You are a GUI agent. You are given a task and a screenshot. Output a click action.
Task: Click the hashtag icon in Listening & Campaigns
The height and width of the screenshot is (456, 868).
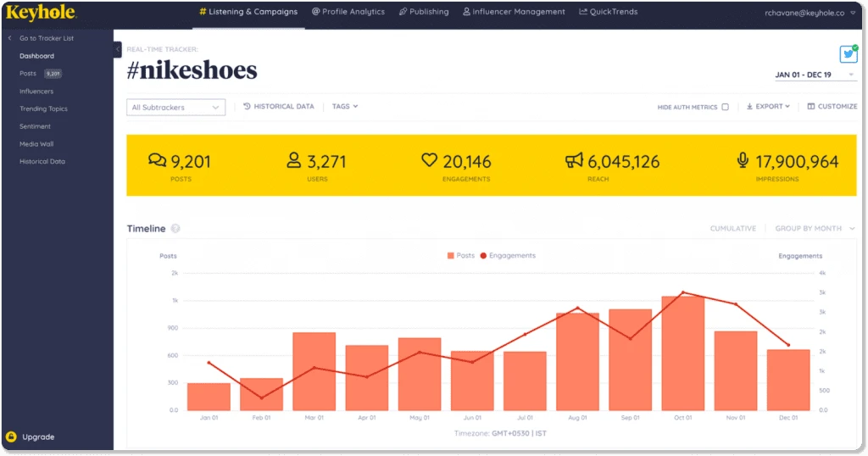pos(203,12)
